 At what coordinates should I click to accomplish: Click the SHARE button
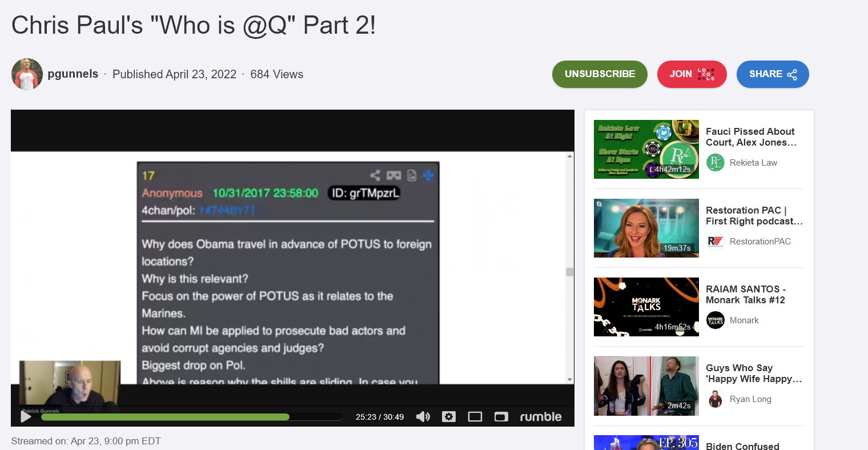pyautogui.click(x=773, y=74)
